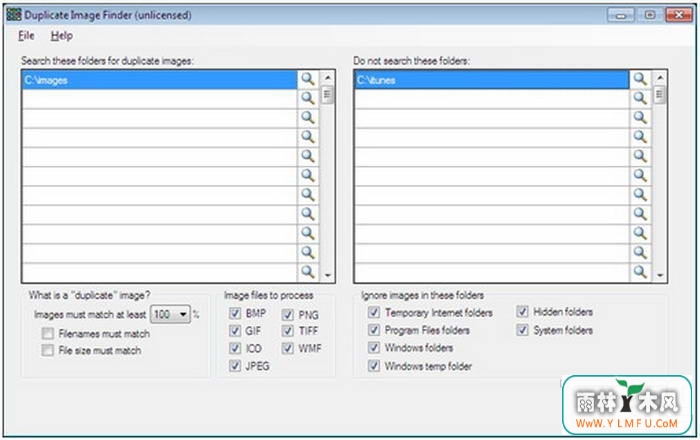This screenshot has width=700, height=440.
Task: Click scroll-up arrow of search folders list
Action: (328, 78)
